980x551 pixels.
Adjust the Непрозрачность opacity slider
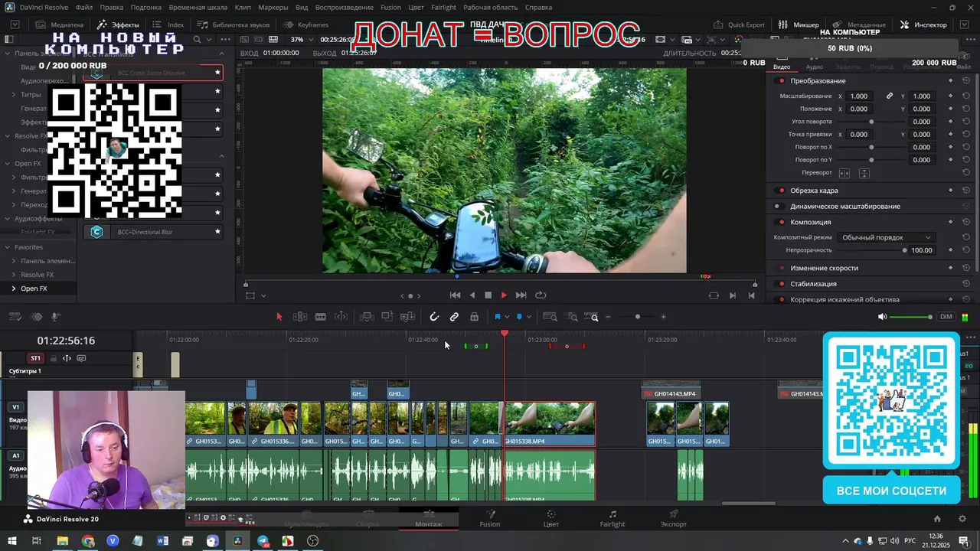pyautogui.click(x=904, y=250)
